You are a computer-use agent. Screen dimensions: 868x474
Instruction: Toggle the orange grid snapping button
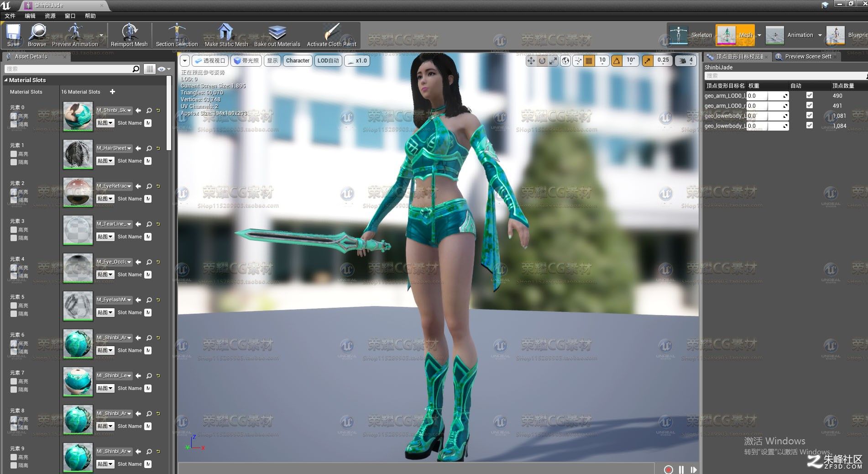point(589,60)
